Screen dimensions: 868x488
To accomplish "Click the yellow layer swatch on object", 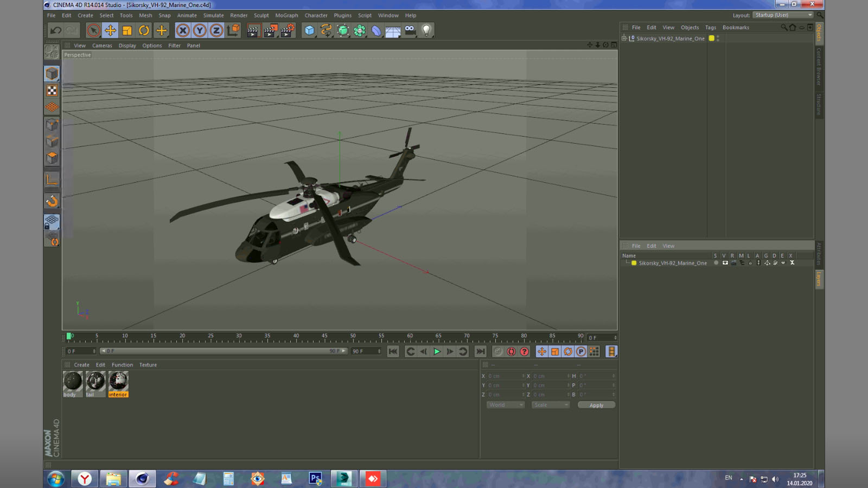I will [711, 38].
